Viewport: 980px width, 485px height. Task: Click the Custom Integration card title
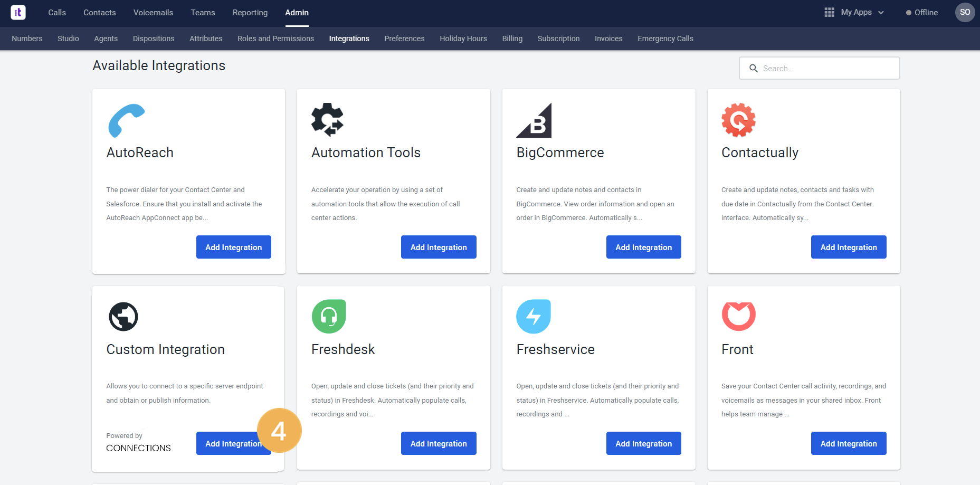click(x=165, y=350)
